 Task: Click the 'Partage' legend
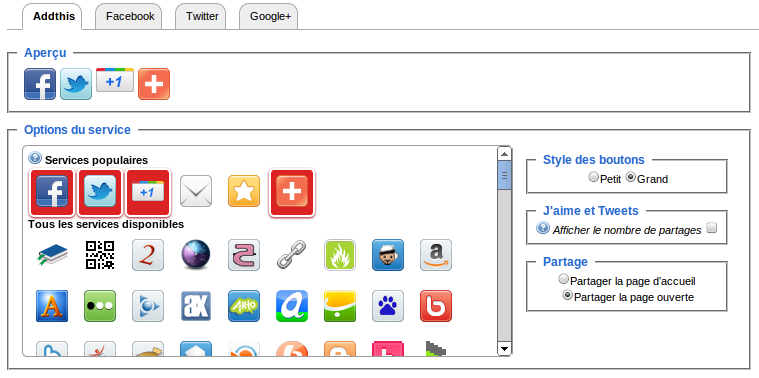pyautogui.click(x=565, y=262)
